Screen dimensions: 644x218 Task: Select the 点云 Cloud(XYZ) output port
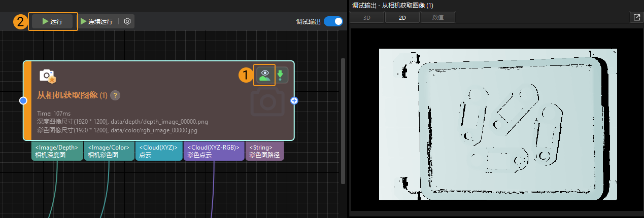pyautogui.click(x=158, y=151)
